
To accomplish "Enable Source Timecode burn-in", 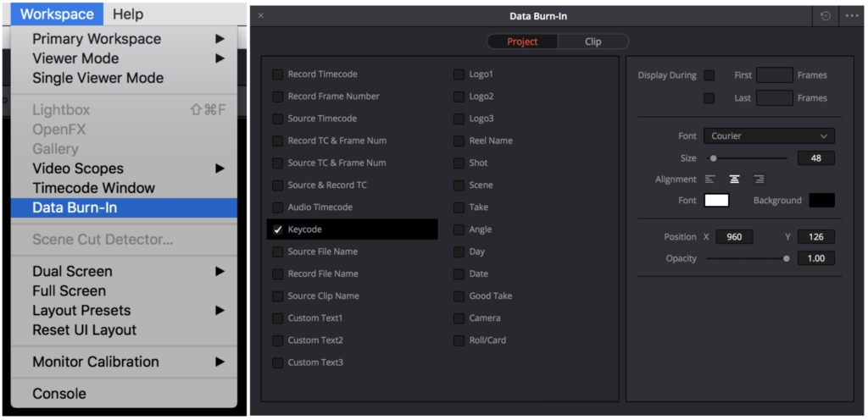I will point(277,119).
